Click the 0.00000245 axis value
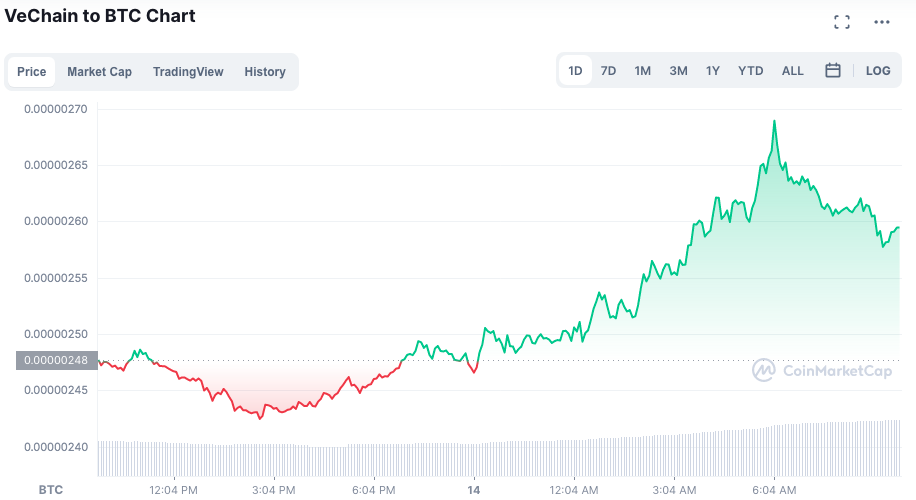916x500 pixels. pos(55,390)
